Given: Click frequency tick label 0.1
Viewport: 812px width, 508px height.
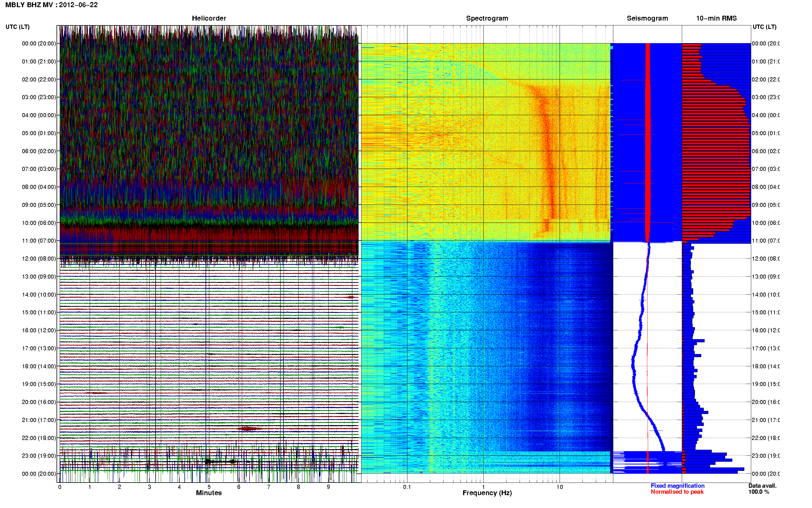Looking at the screenshot, I should 407,487.
